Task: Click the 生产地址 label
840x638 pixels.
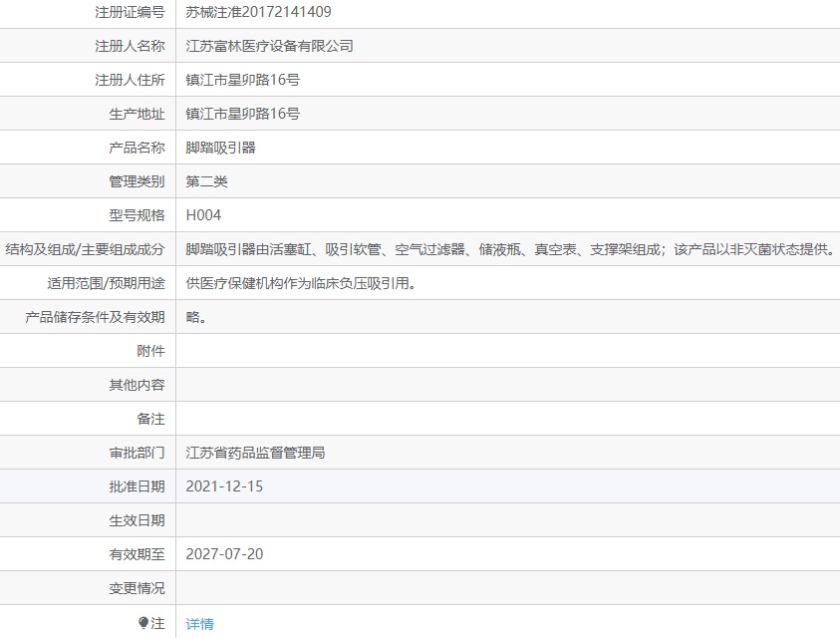Action: tap(138, 114)
